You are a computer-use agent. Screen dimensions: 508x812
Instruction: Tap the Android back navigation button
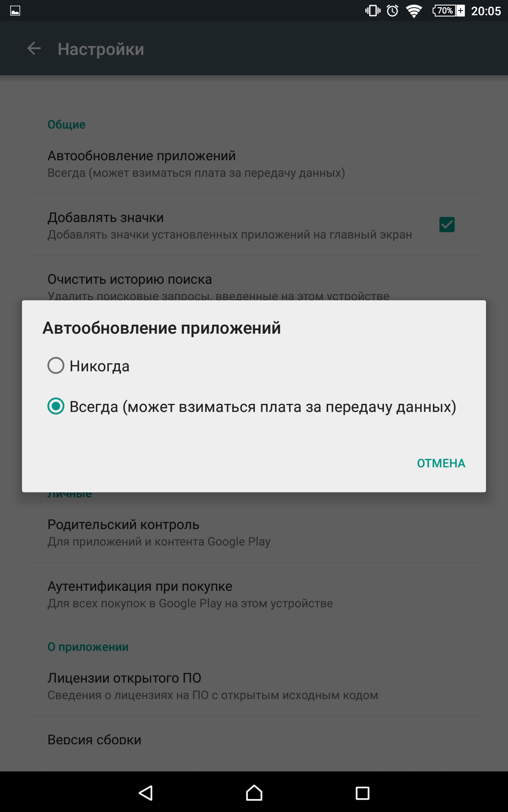(x=146, y=793)
